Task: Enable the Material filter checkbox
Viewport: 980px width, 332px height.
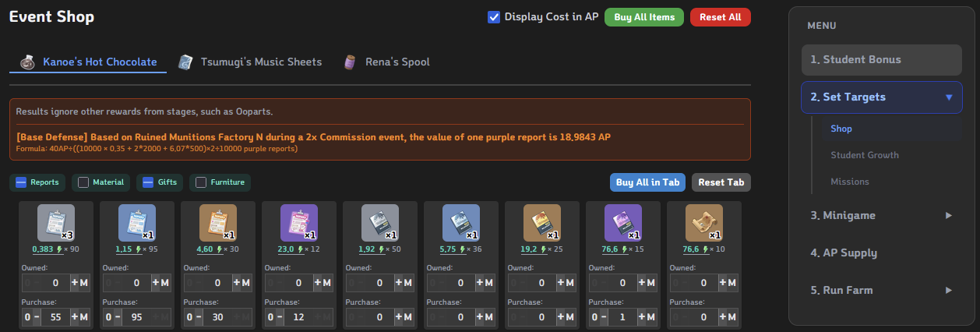Action: point(83,182)
